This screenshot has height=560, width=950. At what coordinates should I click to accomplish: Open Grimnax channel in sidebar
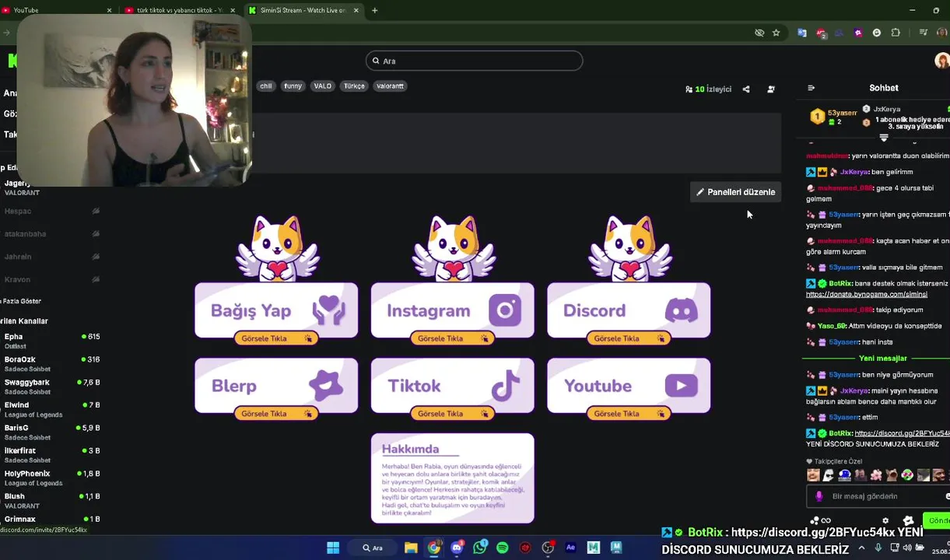(x=51, y=520)
